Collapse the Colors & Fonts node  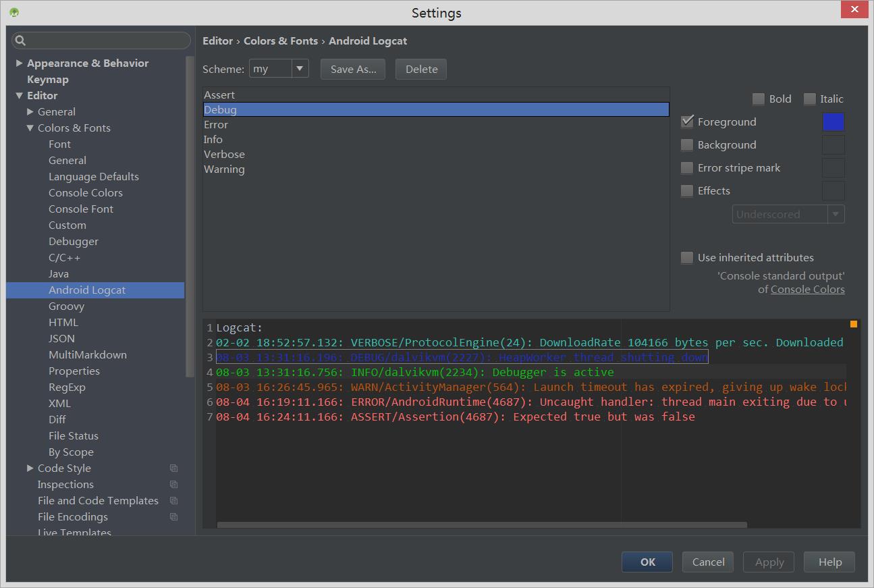pos(30,128)
